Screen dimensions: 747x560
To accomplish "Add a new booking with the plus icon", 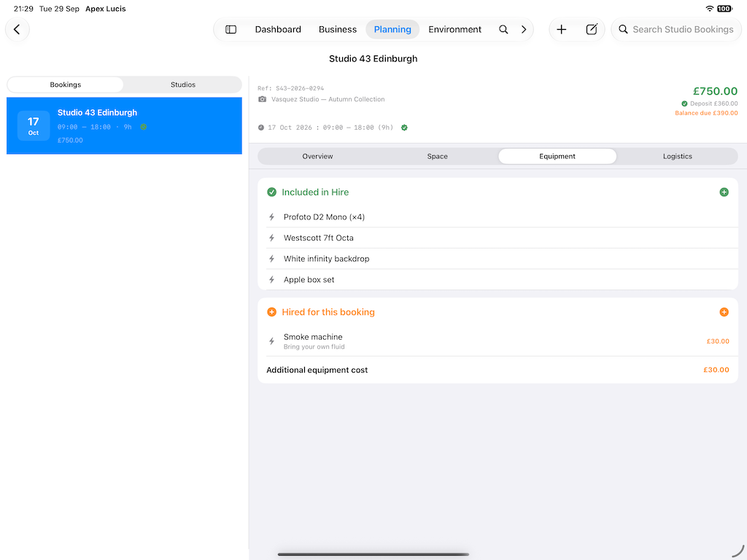I will coord(561,29).
